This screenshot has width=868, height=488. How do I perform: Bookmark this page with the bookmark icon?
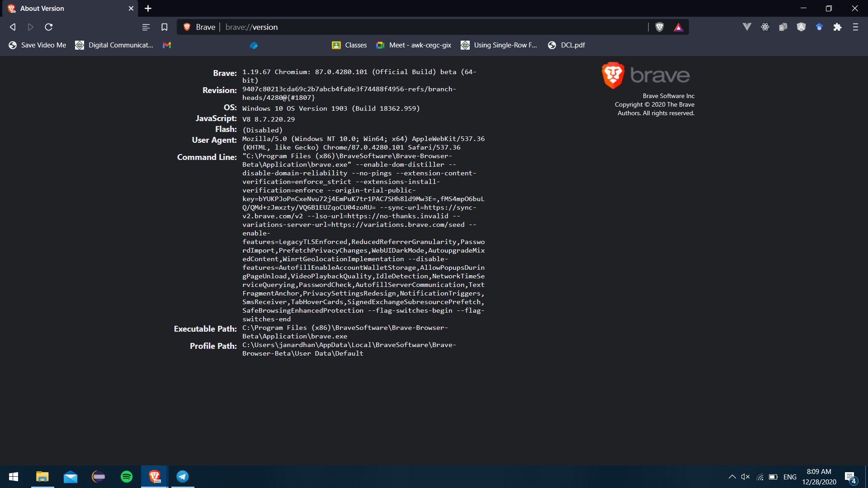[165, 27]
